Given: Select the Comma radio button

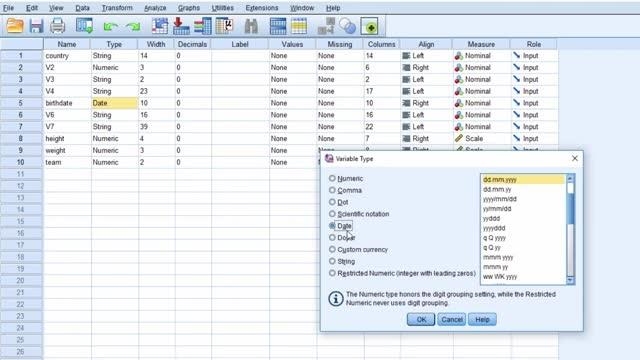Looking at the screenshot, I should (x=332, y=190).
